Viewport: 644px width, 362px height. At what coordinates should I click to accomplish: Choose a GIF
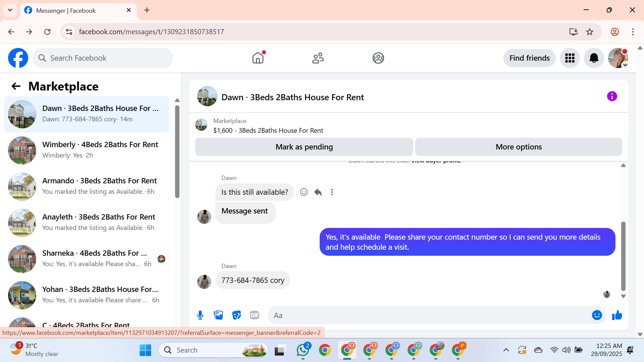pos(255,315)
